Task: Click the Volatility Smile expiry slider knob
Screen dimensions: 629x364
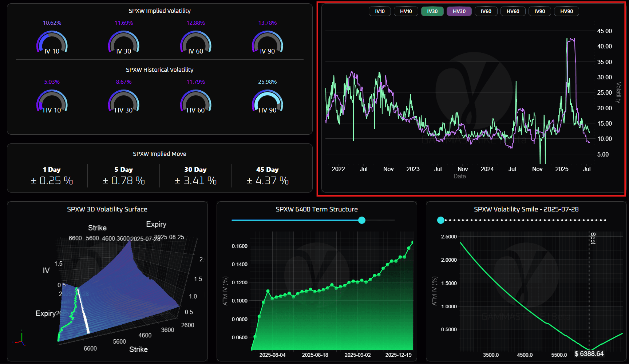Action: coord(441,220)
